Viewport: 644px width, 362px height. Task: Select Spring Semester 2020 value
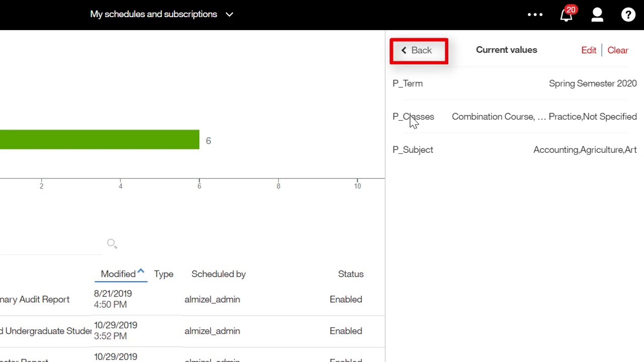(x=593, y=83)
